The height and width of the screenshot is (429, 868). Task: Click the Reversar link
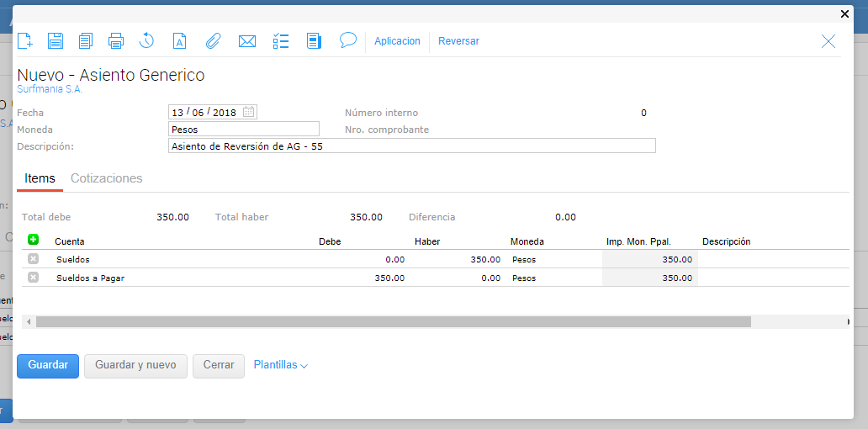tap(458, 41)
